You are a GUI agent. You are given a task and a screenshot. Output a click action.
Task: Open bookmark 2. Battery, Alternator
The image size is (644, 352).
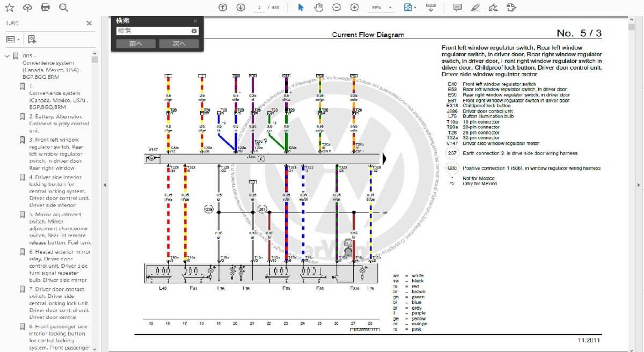tap(59, 123)
